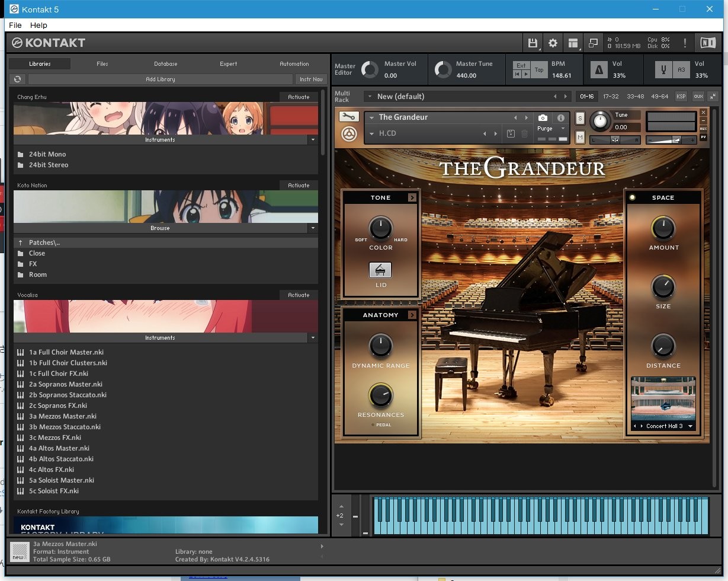Screen dimensions: 728x581
Task: Open Vocalisa Instruments dropdown arrow
Action: [x=312, y=338]
